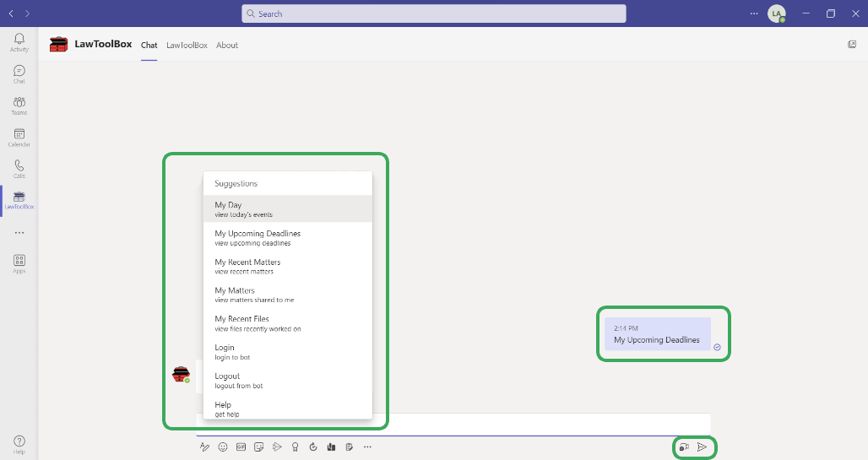The height and width of the screenshot is (460, 868).
Task: Pick the Login suggestion
Action: click(288, 352)
